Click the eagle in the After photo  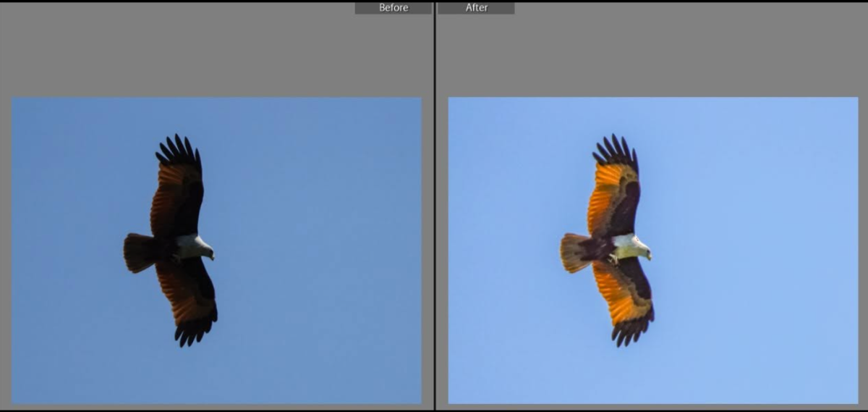point(609,240)
